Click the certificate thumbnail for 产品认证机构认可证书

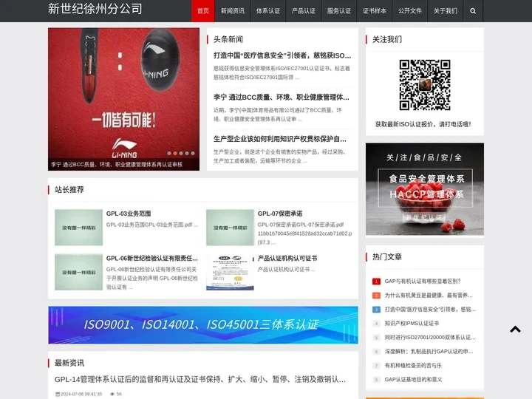pyautogui.click(x=230, y=272)
